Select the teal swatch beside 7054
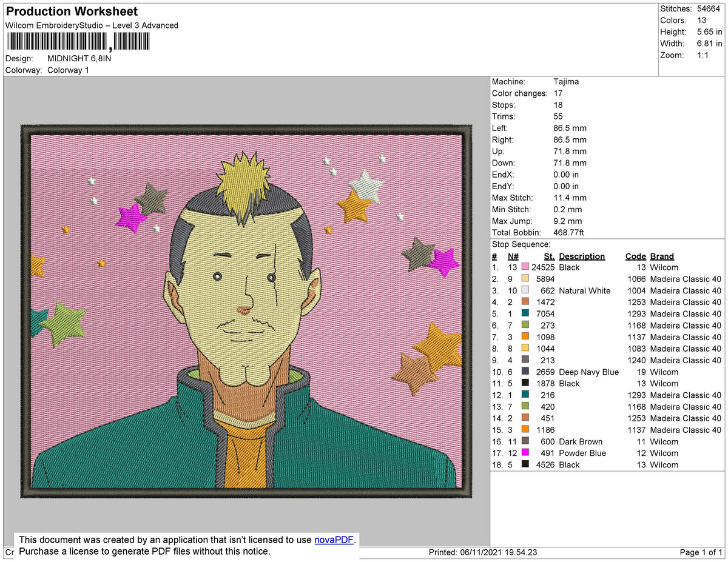Image resolution: width=728 pixels, height=562 pixels. pyautogui.click(x=525, y=313)
